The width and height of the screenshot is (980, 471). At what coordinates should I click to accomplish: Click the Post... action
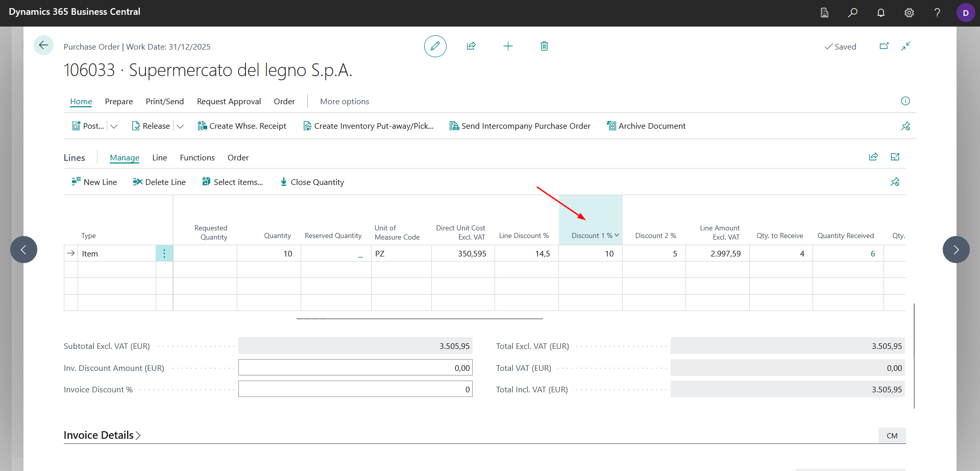pyautogui.click(x=88, y=126)
